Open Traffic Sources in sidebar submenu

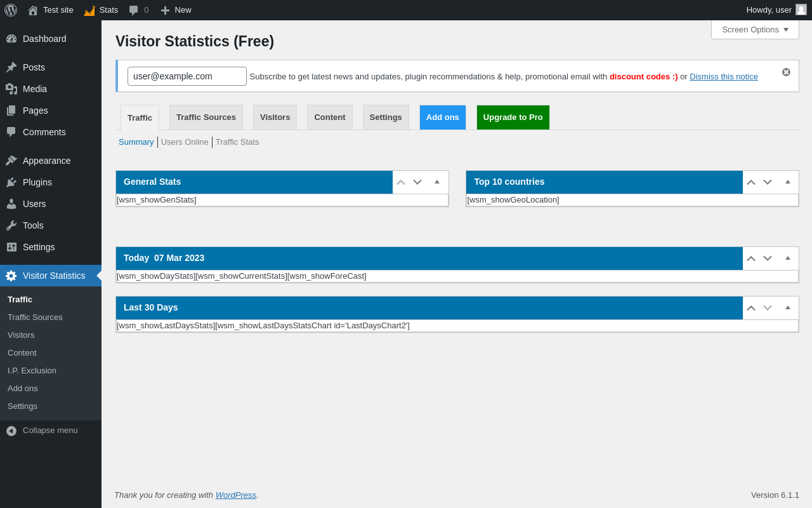pyautogui.click(x=35, y=317)
